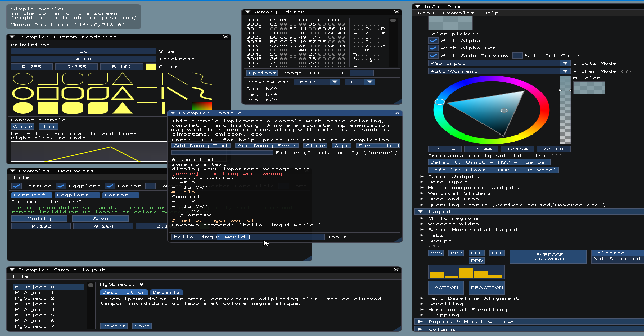
Task: Toggle the Carrot checkbox in Documents window
Action: coord(110,186)
